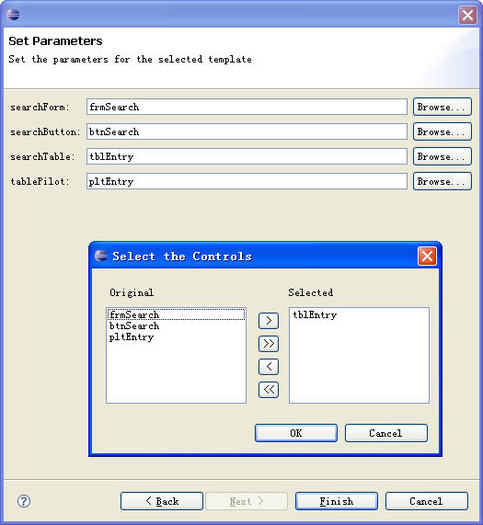The height and width of the screenshot is (525, 483).
Task: Cancel the Select the Controls dialog
Action: [386, 433]
